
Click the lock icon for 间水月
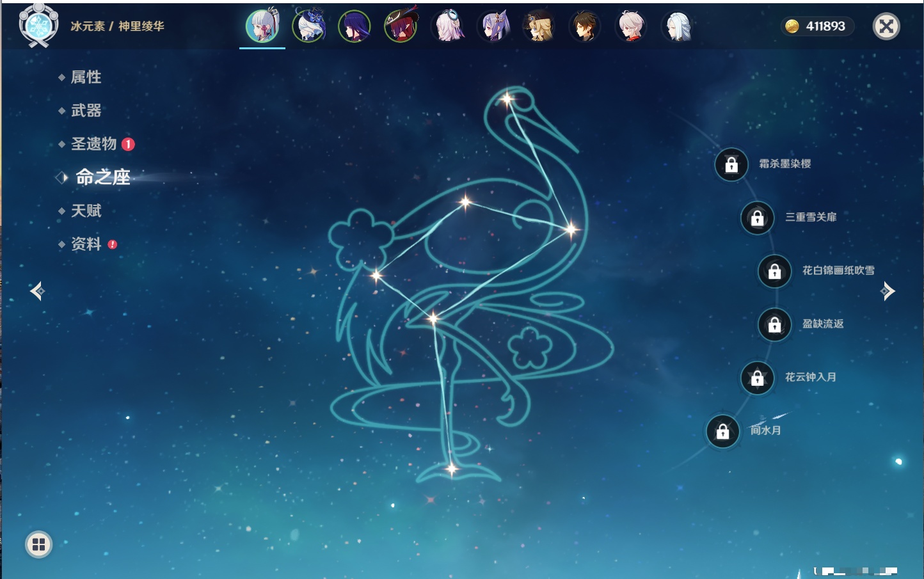(722, 431)
